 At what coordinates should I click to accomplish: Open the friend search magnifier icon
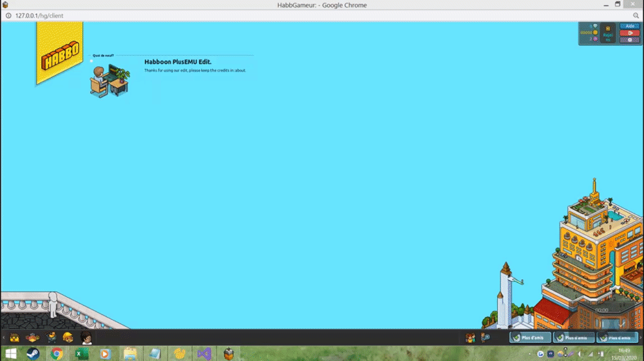[x=485, y=338]
